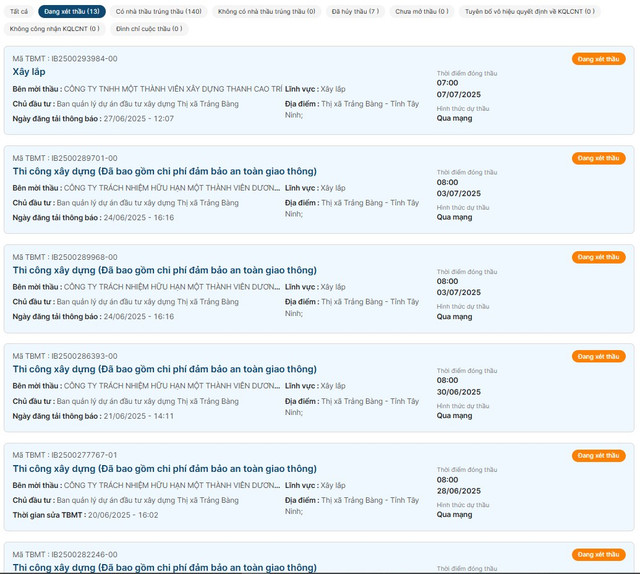Screen dimensions: 640x574
Task: Open bid title under code IB2500289968-00
Action: point(164,270)
